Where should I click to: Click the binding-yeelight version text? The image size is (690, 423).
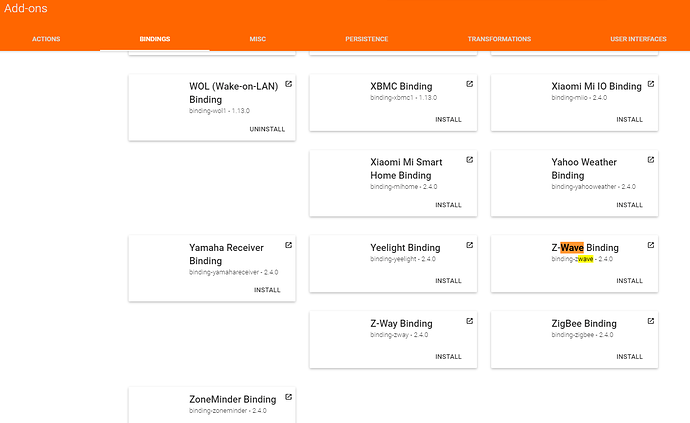click(403, 259)
